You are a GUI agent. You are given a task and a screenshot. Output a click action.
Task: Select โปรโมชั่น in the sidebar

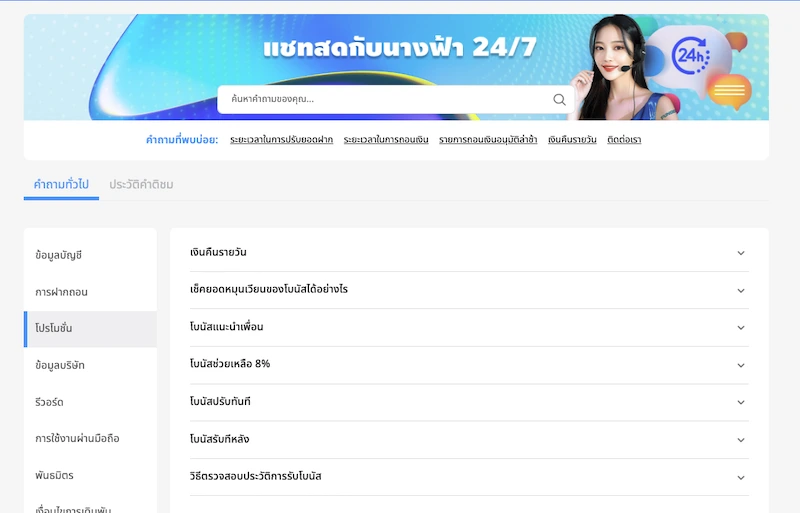pos(90,329)
